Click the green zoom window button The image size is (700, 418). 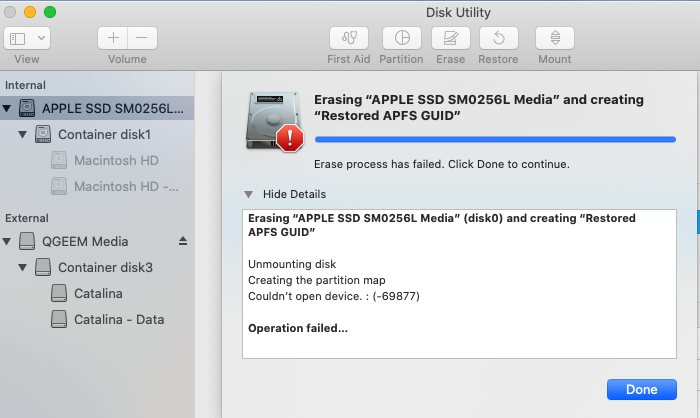pos(50,12)
